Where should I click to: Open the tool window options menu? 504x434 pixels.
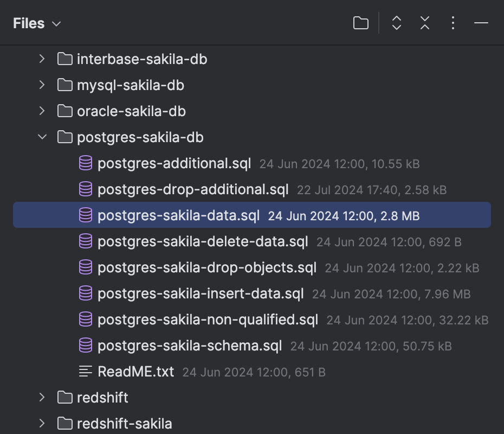click(x=453, y=23)
